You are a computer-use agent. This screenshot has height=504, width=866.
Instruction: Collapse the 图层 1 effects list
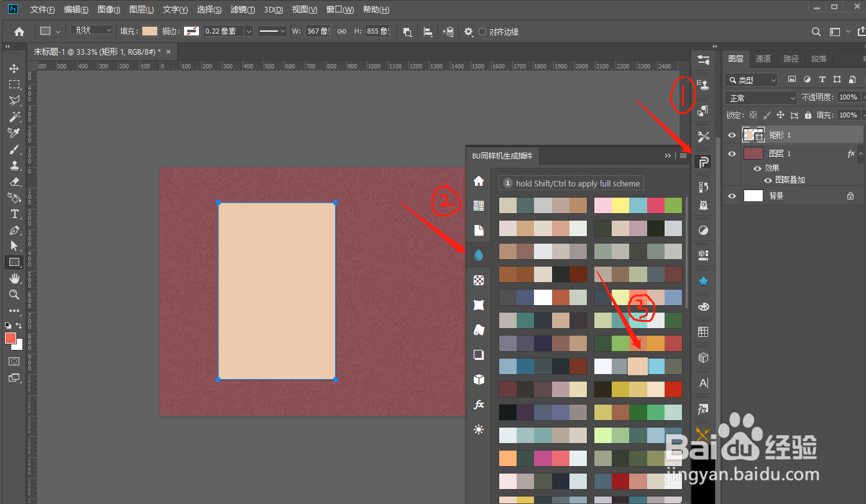click(x=861, y=153)
